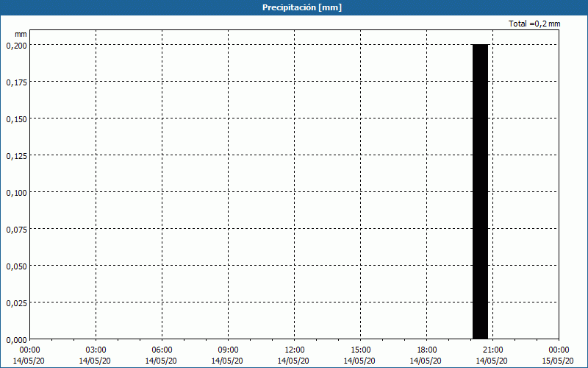This screenshot has width=588, height=368.
Task: Select the 0,200 y-axis value label
Action: coord(15,45)
